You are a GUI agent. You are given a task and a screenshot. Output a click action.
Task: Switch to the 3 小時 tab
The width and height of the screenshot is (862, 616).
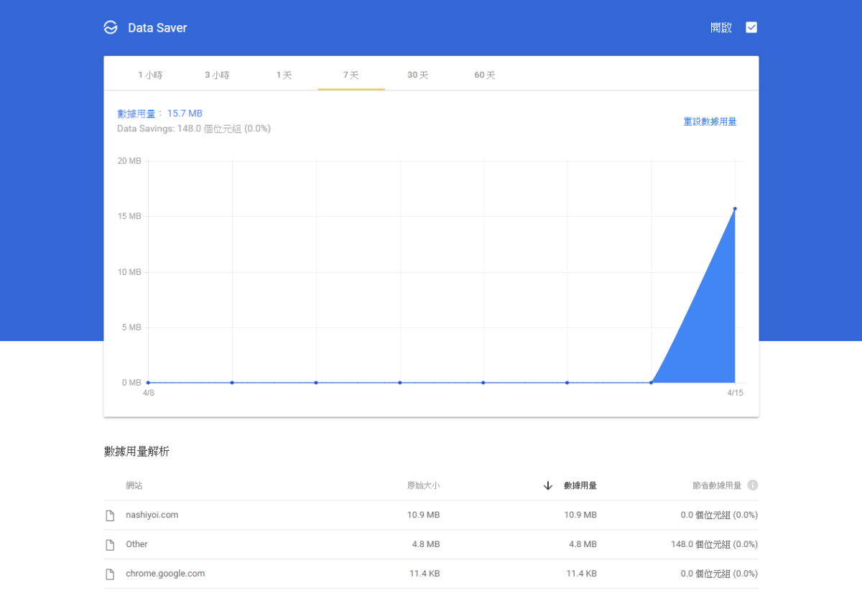(217, 75)
